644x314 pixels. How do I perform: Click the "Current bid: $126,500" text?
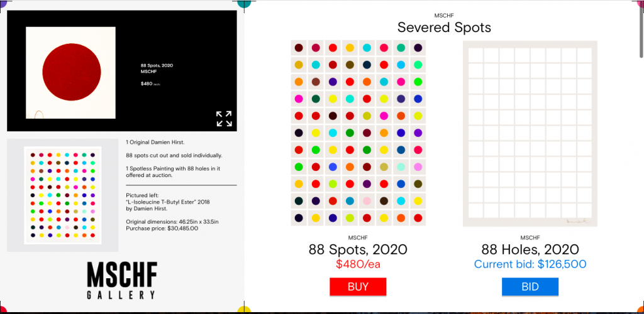(x=531, y=264)
